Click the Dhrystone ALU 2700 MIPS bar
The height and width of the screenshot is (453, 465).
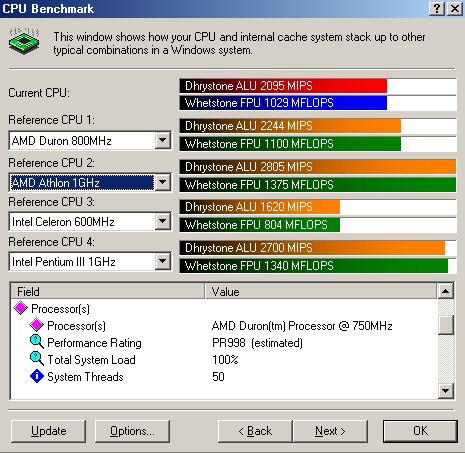pyautogui.click(x=312, y=248)
